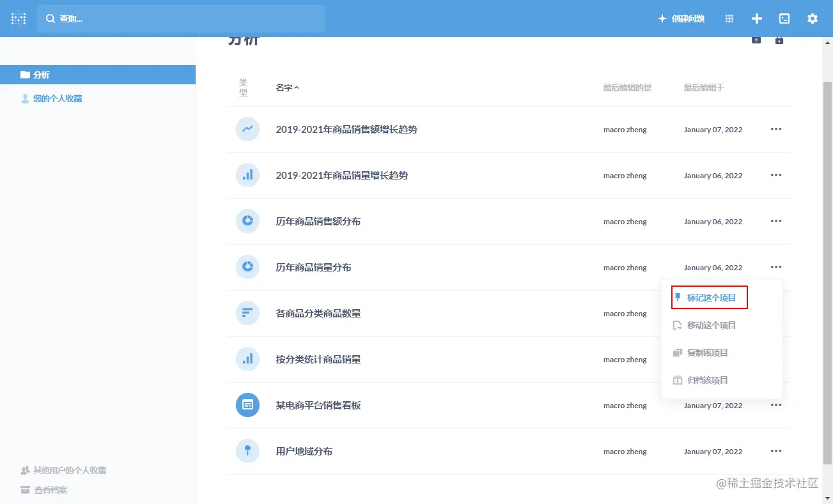Click bar chart icon of 按分类统计商品销量
This screenshot has height=504, width=833.
coord(247,359)
